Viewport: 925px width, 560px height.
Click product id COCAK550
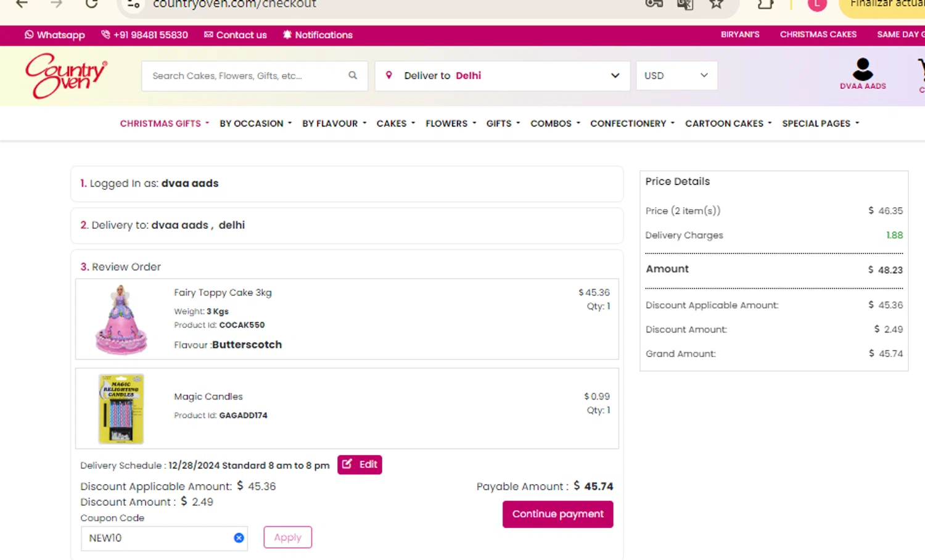[x=242, y=325]
